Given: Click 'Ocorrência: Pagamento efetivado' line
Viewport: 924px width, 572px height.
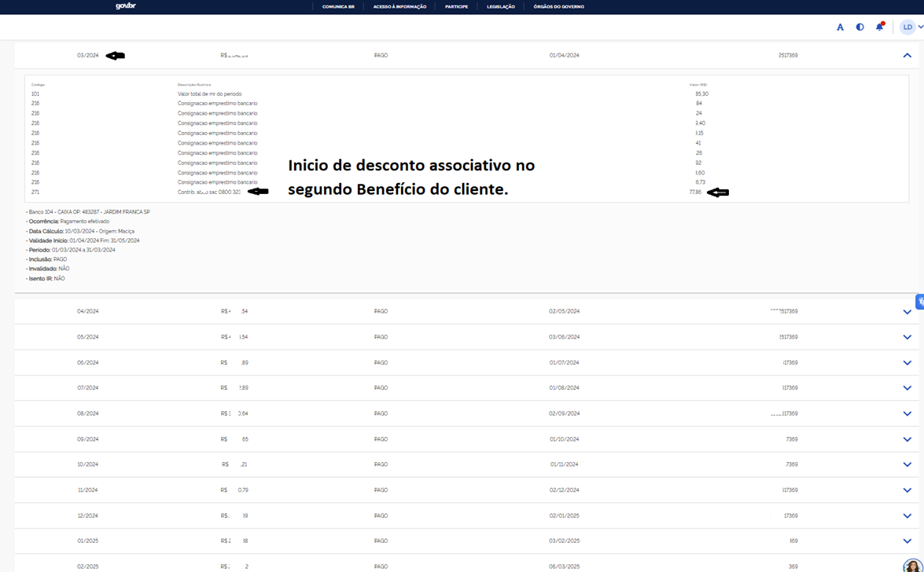Looking at the screenshot, I should coord(68,222).
